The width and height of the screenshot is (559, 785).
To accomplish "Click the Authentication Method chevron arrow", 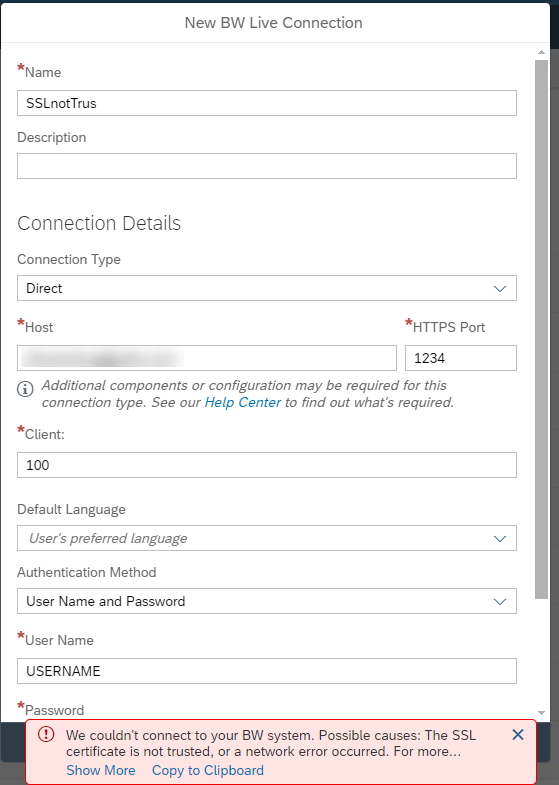I will click(500, 602).
